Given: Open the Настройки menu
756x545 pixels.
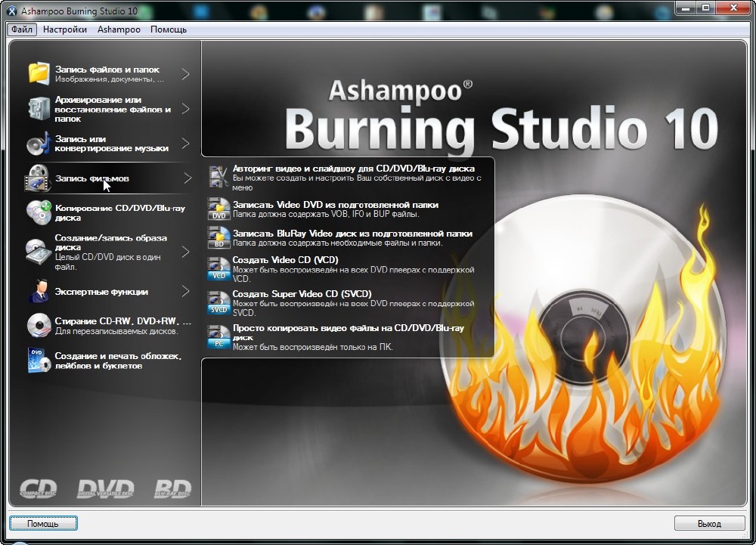Looking at the screenshot, I should 65,29.
